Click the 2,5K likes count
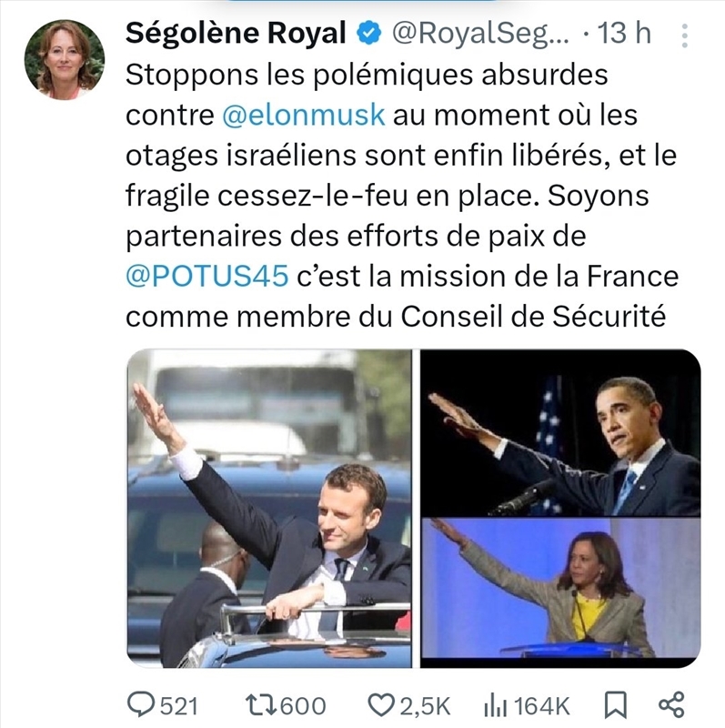 coord(418,704)
